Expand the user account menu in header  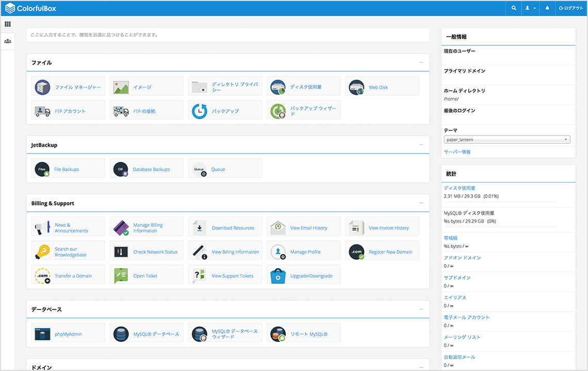[530, 8]
